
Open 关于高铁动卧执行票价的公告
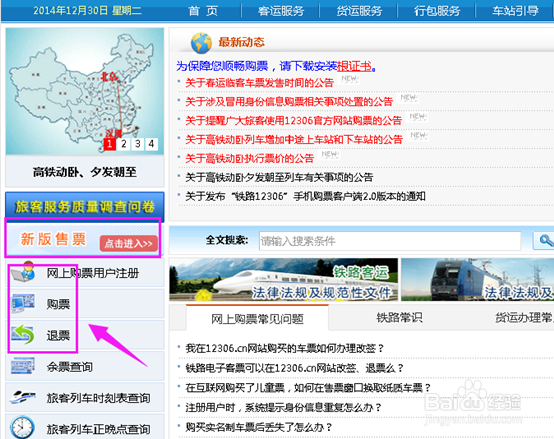click(249, 158)
